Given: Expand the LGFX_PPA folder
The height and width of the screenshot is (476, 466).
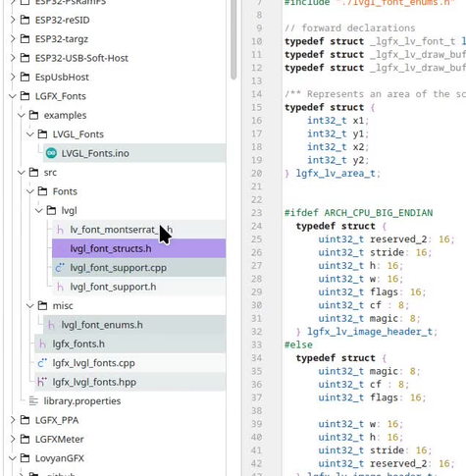Looking at the screenshot, I should click(13, 420).
